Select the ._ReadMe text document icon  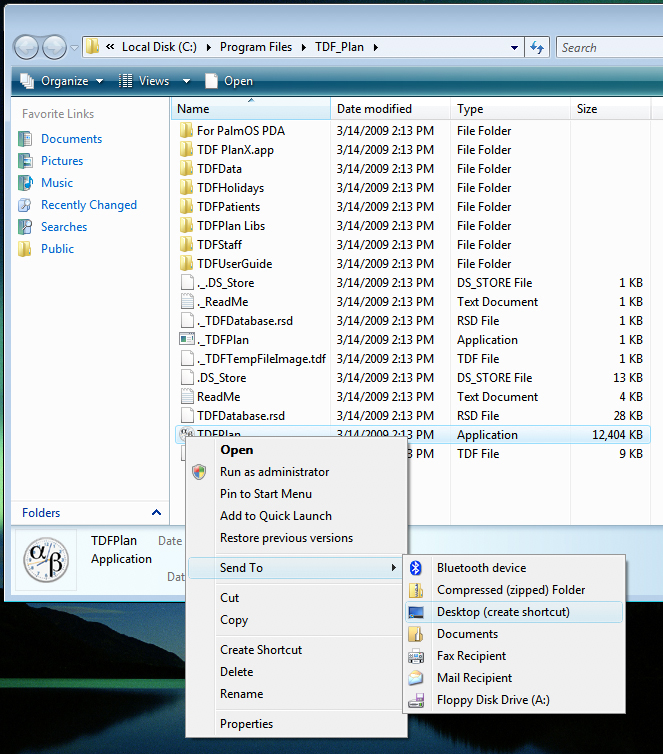pyautogui.click(x=187, y=302)
